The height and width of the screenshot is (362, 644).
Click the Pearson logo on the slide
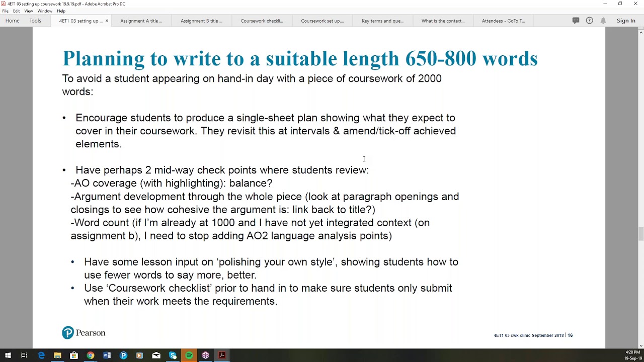tap(84, 333)
